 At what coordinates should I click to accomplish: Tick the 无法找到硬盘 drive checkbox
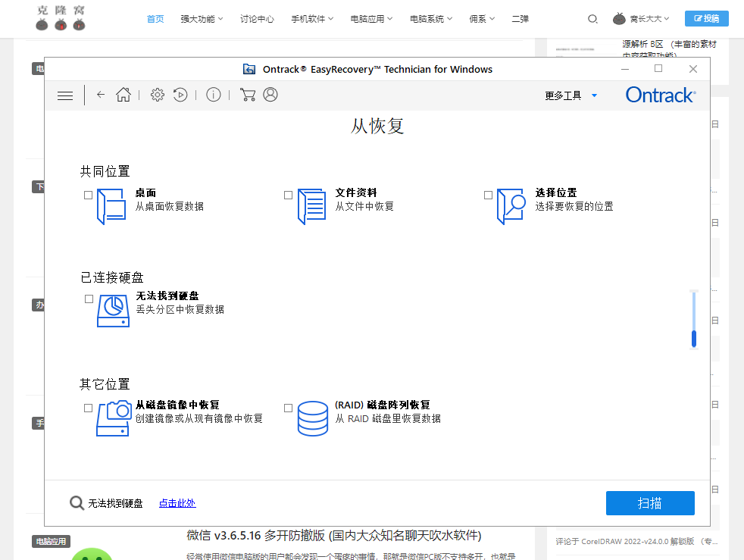point(89,299)
